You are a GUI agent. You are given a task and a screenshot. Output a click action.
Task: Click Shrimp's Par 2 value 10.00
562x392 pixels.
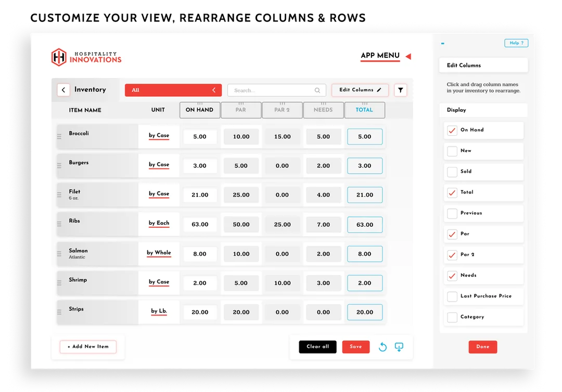click(x=283, y=283)
